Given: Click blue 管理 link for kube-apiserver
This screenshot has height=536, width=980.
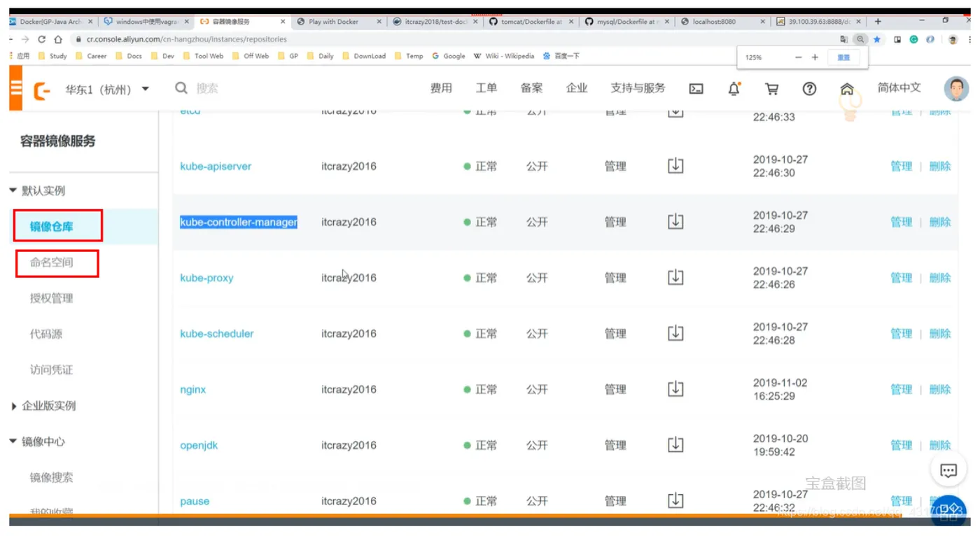Looking at the screenshot, I should pyautogui.click(x=902, y=167).
